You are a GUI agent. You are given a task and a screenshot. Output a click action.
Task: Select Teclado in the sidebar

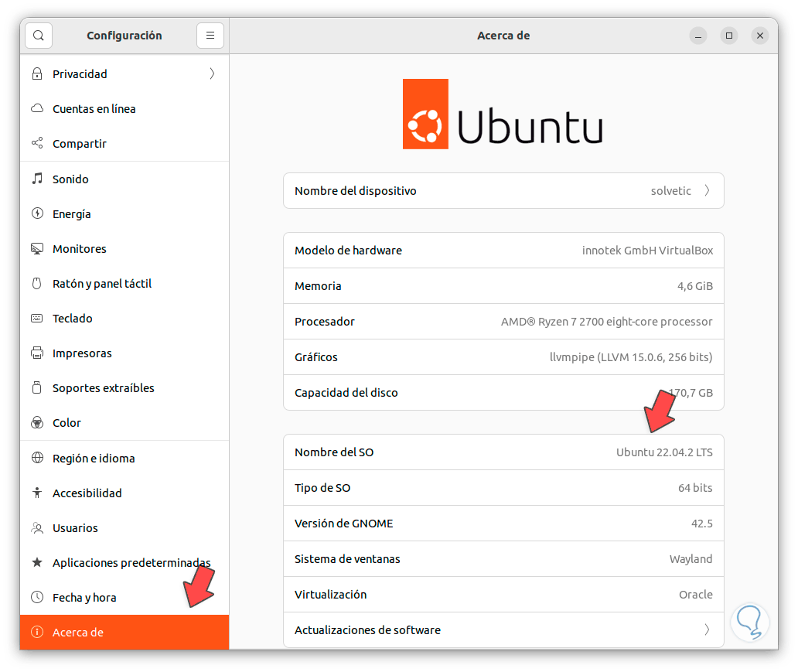[124, 318]
